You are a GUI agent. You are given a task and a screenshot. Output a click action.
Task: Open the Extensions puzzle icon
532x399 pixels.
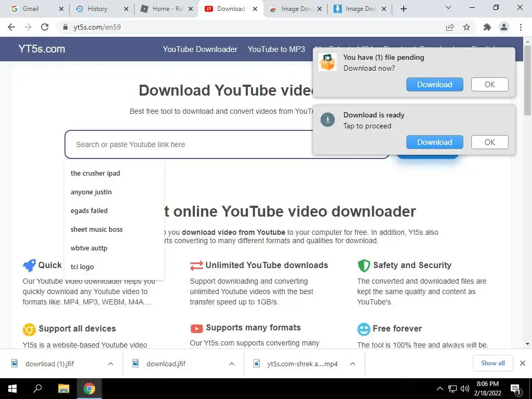487,27
